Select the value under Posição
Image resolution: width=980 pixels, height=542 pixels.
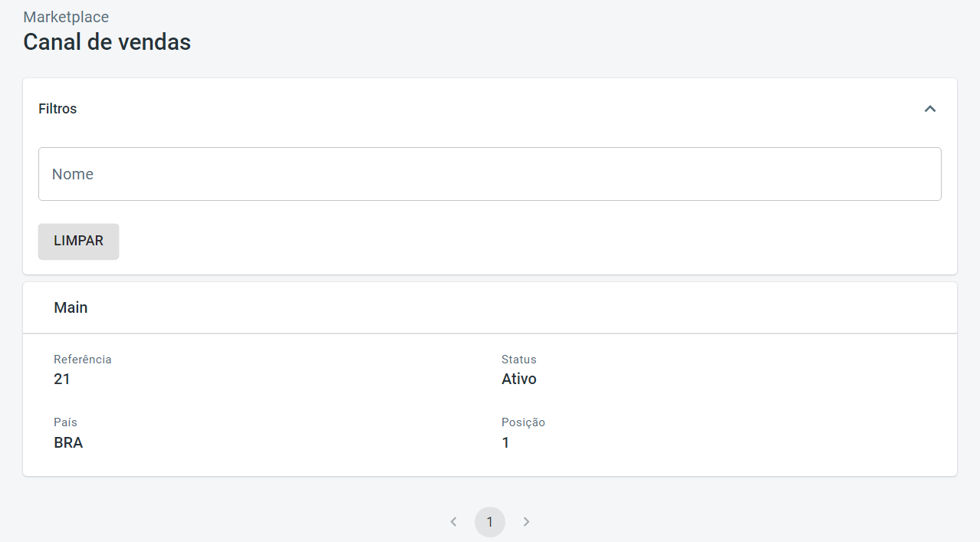(x=505, y=442)
